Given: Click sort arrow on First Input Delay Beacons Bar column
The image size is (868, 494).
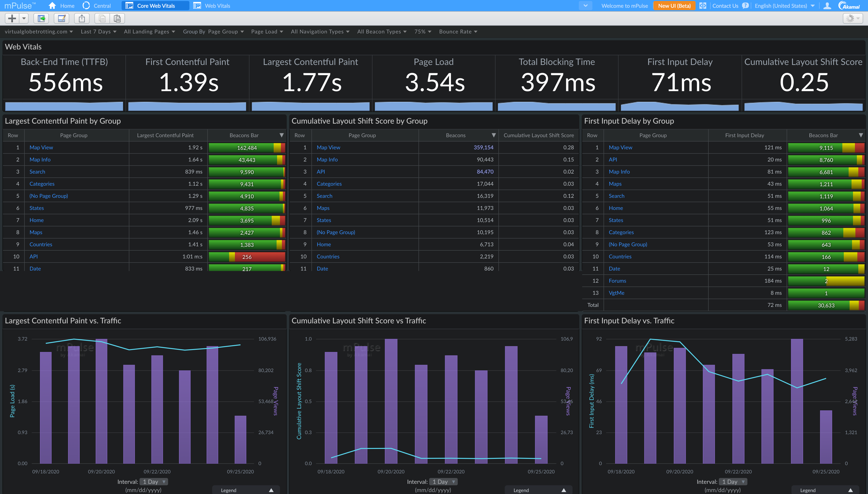Looking at the screenshot, I should pos(860,135).
